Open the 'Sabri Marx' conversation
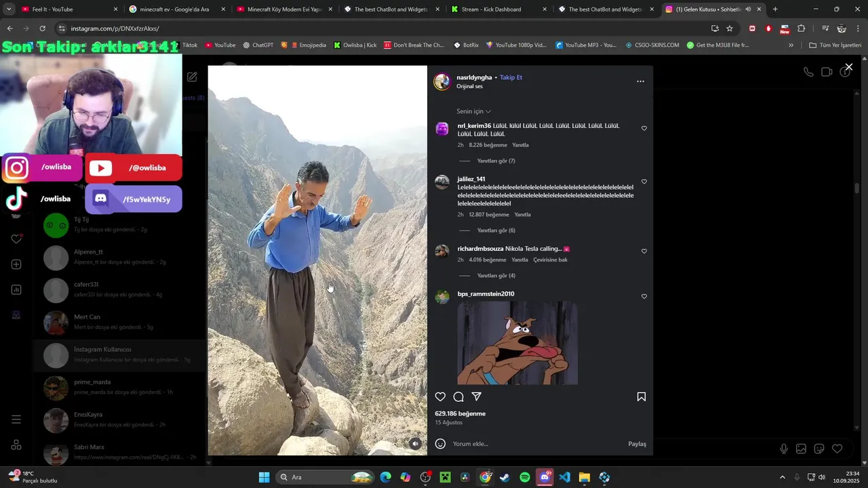 pos(119,452)
